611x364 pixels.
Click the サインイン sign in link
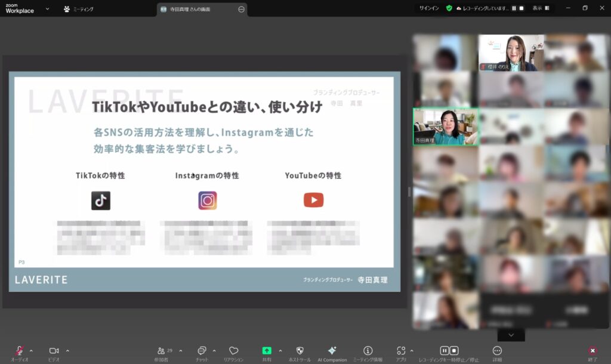click(x=429, y=8)
